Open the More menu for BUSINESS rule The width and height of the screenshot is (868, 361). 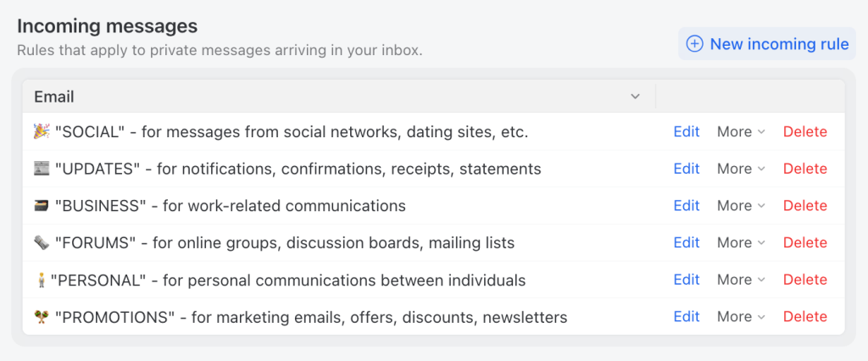pos(741,206)
